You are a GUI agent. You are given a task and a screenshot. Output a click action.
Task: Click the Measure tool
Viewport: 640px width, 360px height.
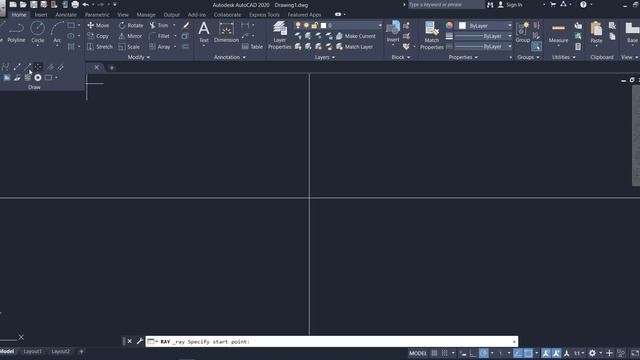[x=558, y=32]
